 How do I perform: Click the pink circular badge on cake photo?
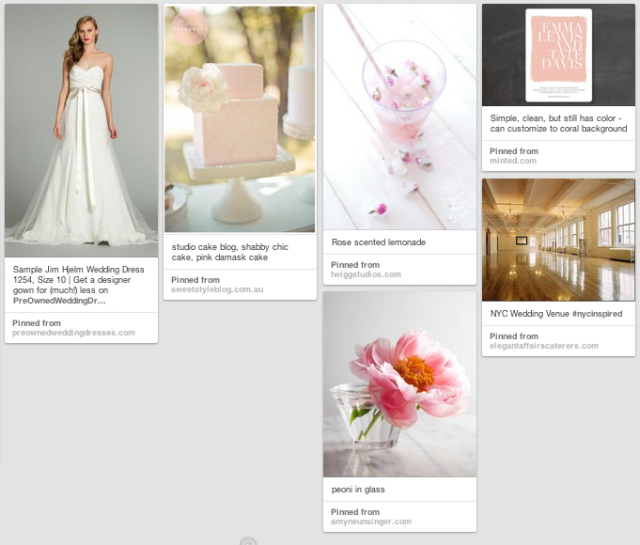(190, 28)
